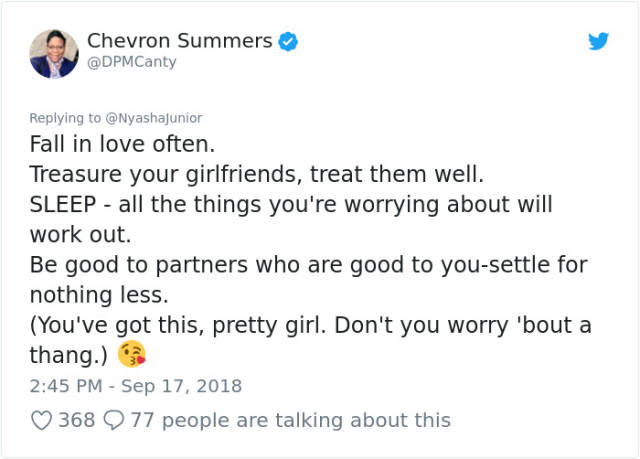The height and width of the screenshot is (459, 640).
Task: Click the 'Replying to' label
Action: coord(65,118)
